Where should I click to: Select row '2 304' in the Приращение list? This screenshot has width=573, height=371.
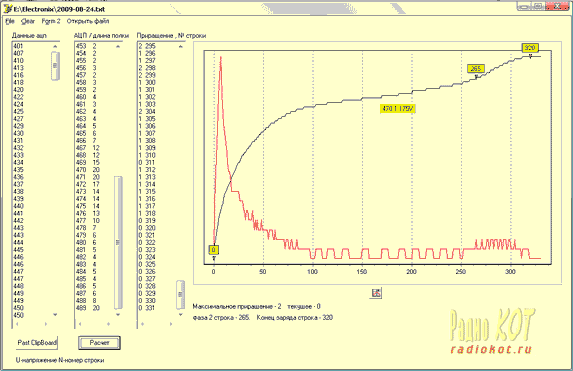(147, 112)
